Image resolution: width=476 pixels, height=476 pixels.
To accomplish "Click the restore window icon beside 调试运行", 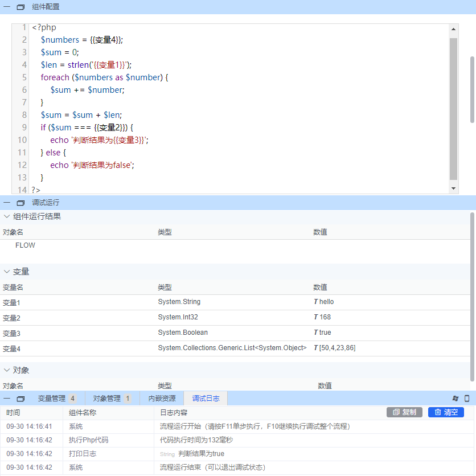I will 21,203.
